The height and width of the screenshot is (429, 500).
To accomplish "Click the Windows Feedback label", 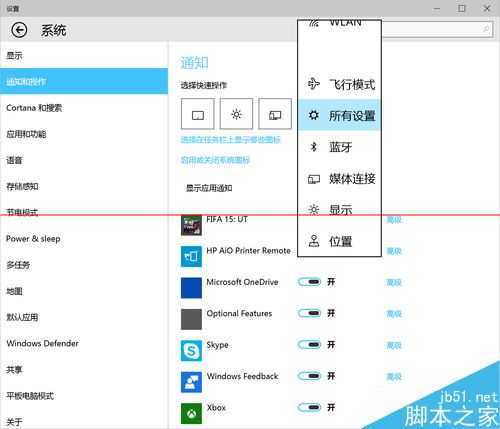I will 242,376.
